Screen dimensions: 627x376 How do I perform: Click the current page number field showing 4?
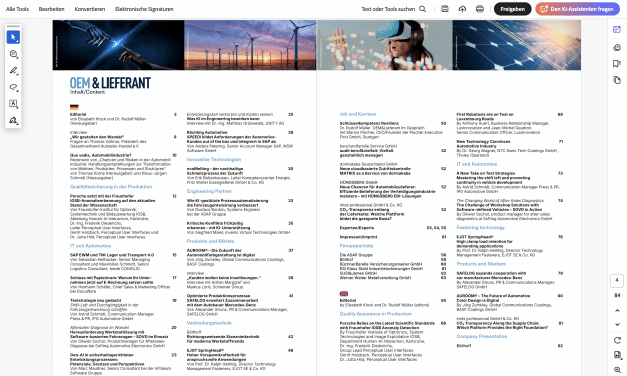617,280
